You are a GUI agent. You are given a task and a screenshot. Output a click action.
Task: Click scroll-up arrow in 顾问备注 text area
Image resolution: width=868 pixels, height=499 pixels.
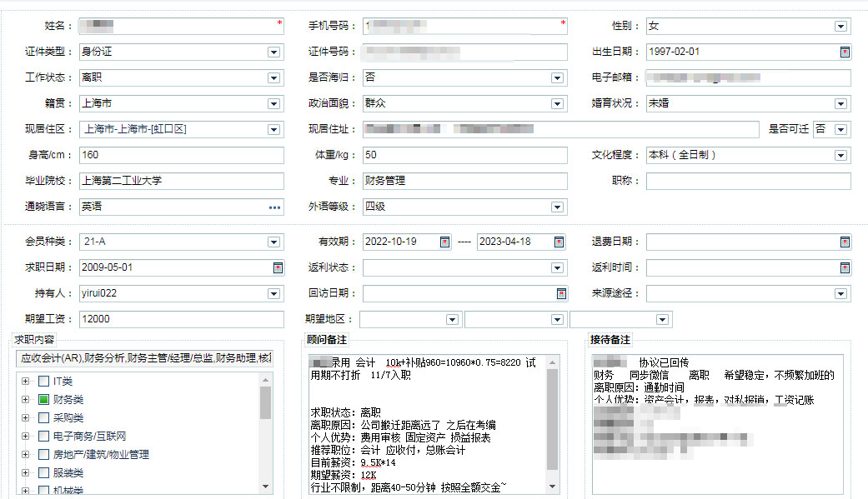(x=552, y=362)
